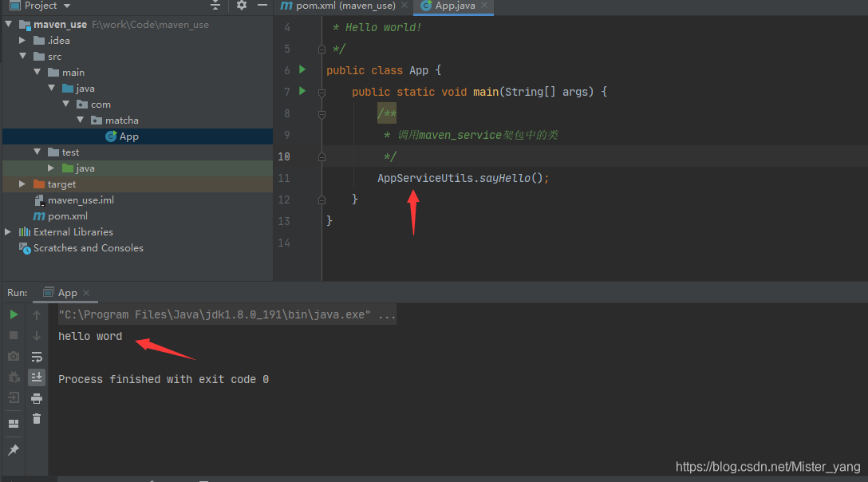The width and height of the screenshot is (868, 482).
Task: Click line number 10 in gutter
Action: (284, 156)
